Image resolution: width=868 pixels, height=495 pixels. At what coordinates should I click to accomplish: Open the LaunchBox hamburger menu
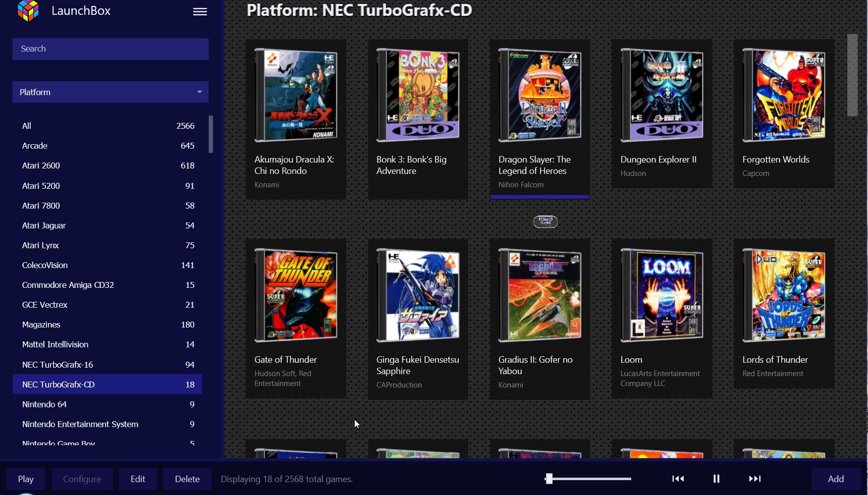click(200, 11)
